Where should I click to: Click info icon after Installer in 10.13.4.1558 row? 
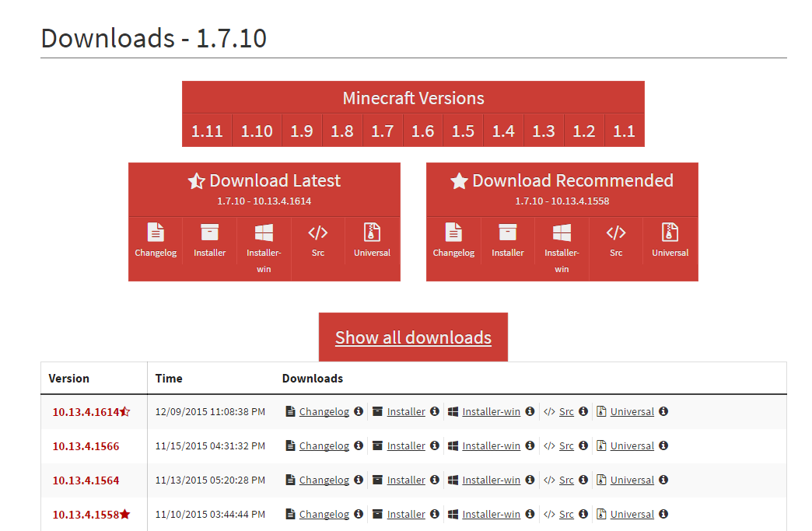point(435,514)
